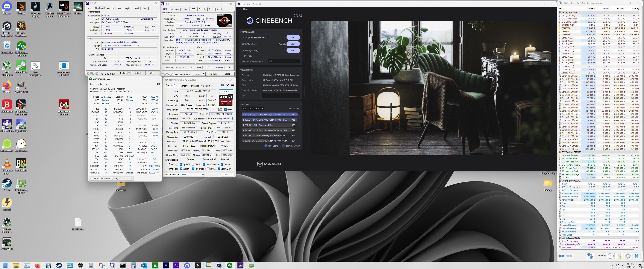Toggle the UEFI checkbox in GPU-Z

[225, 109]
